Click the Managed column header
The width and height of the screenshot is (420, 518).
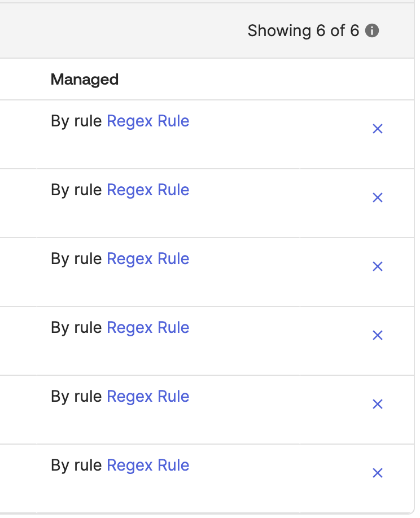click(85, 80)
